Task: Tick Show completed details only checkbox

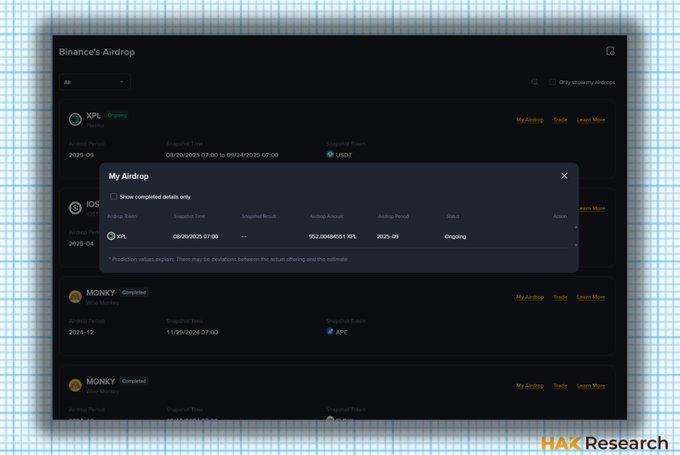Action: point(113,197)
